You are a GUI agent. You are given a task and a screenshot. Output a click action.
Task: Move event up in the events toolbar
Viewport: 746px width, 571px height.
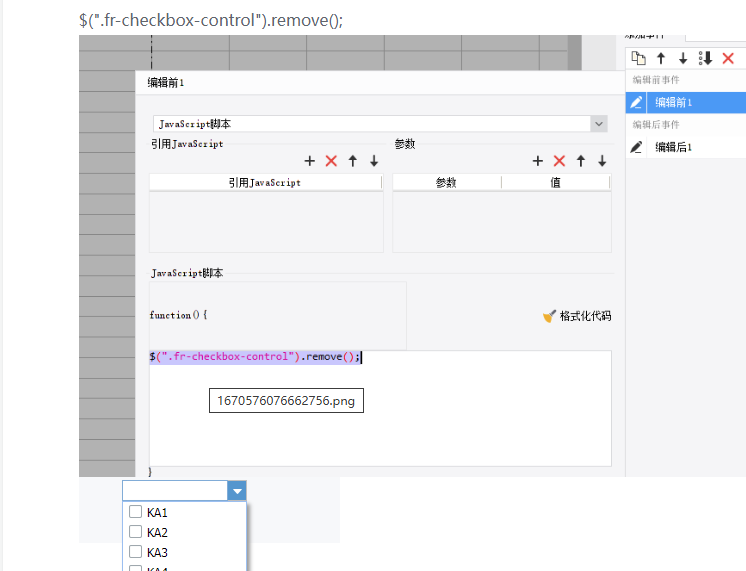(661, 59)
